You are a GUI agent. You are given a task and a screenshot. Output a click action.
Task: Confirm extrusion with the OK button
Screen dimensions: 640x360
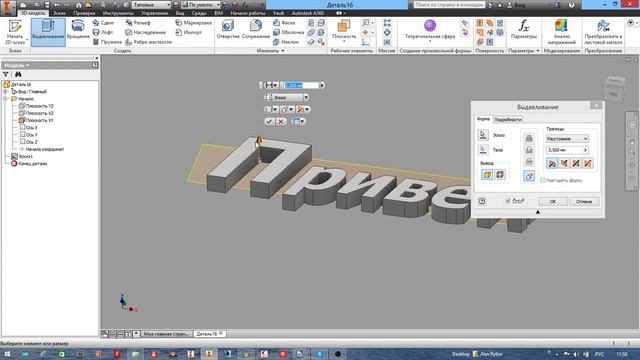tap(553, 201)
